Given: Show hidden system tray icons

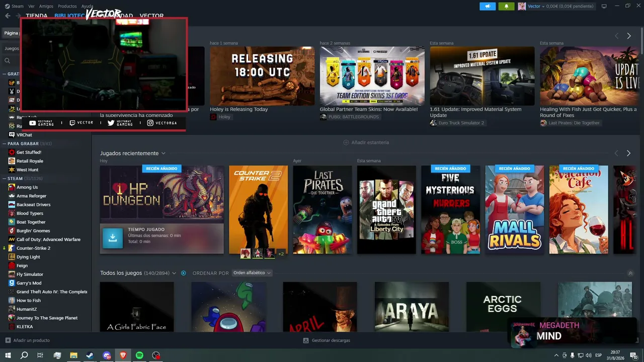Looking at the screenshot, I should [556, 355].
